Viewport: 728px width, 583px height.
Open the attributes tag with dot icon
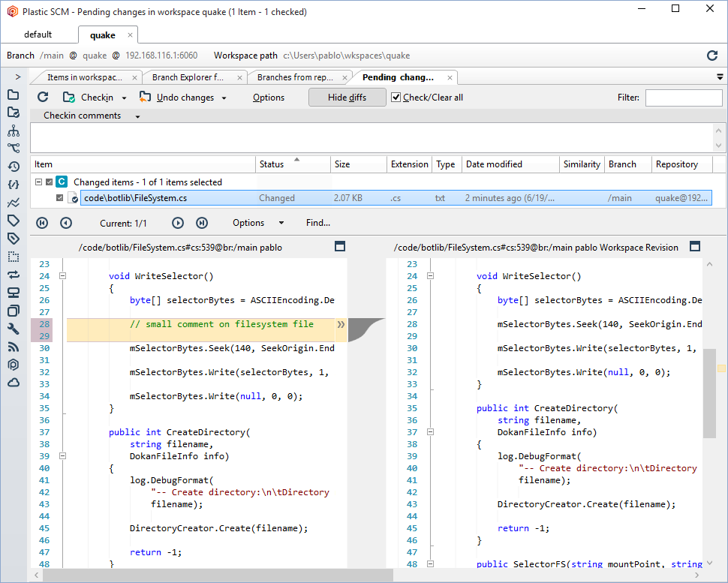coord(14,238)
